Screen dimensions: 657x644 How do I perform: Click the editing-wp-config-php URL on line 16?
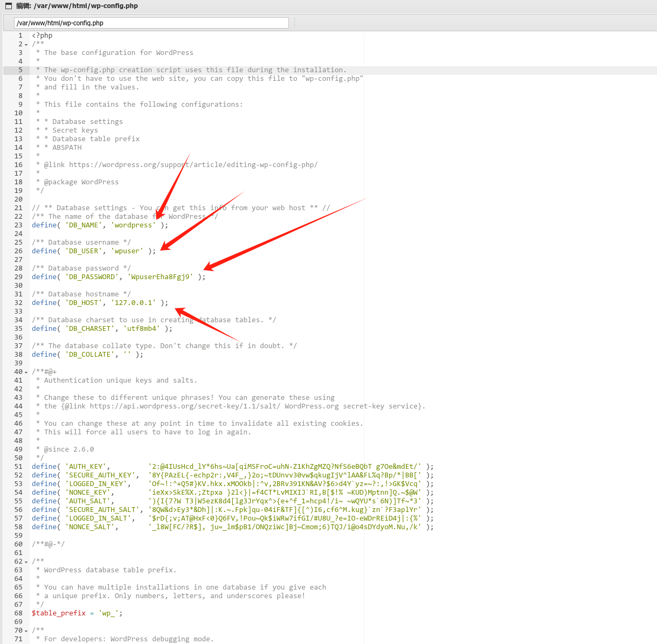[x=193, y=165]
